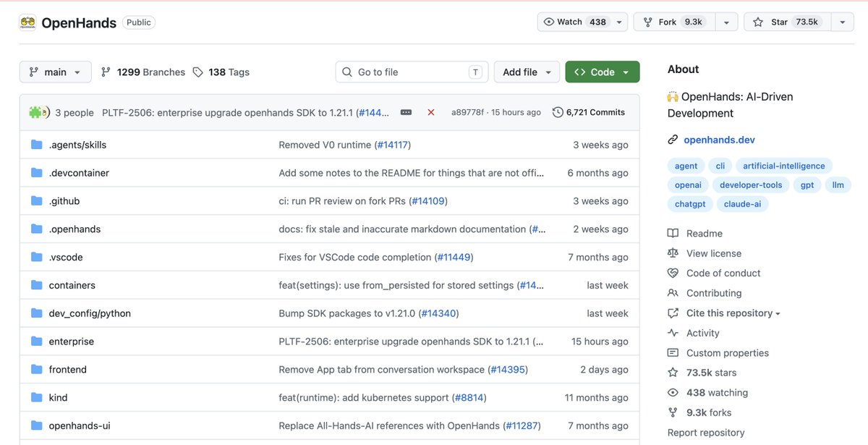
Task: Open pull request #14109 link
Action: (x=429, y=201)
